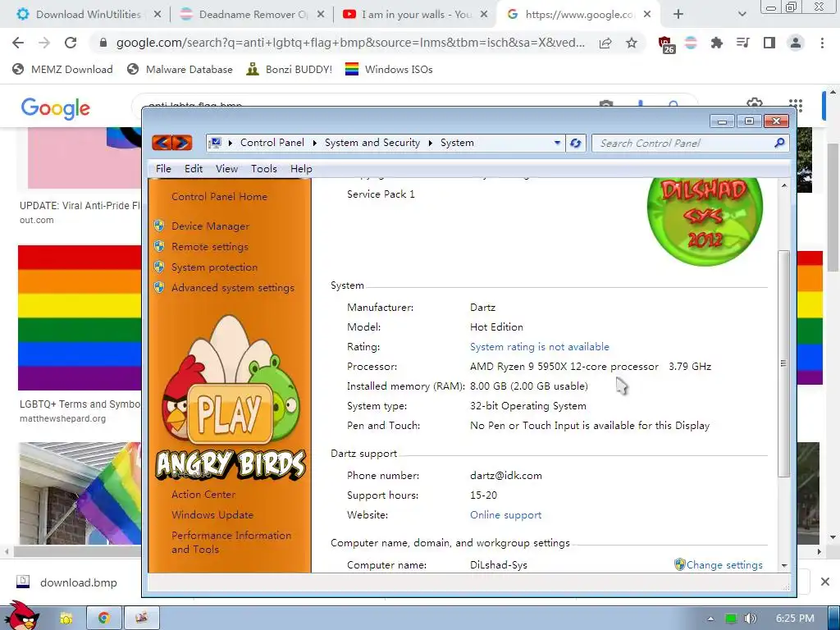Expand Control Panel breadcrumb arrow before System and Security

(314, 143)
